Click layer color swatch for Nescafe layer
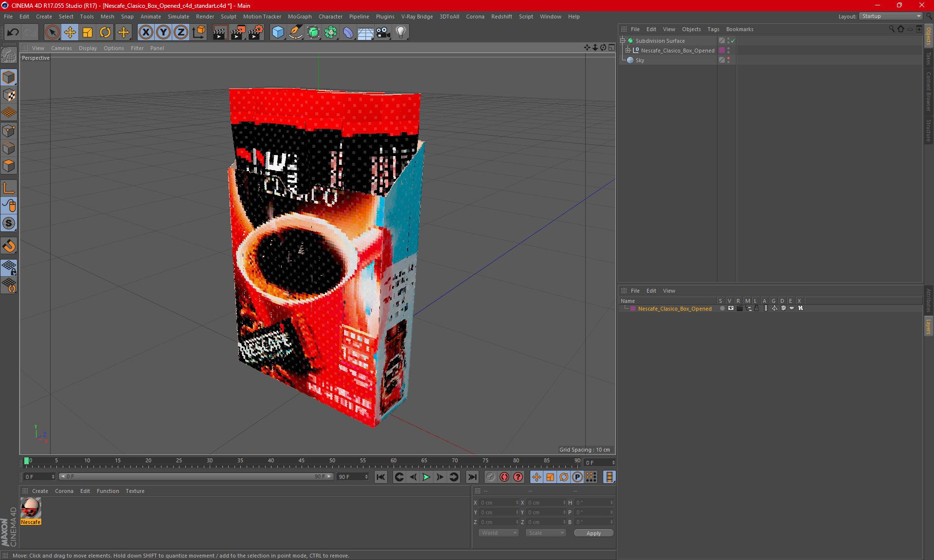This screenshot has width=934, height=560. (x=632, y=308)
